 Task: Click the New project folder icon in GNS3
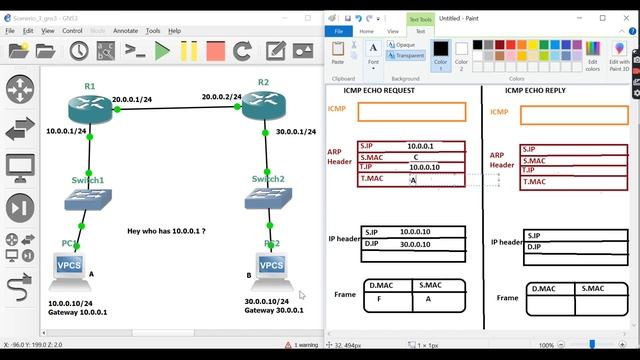19,51
